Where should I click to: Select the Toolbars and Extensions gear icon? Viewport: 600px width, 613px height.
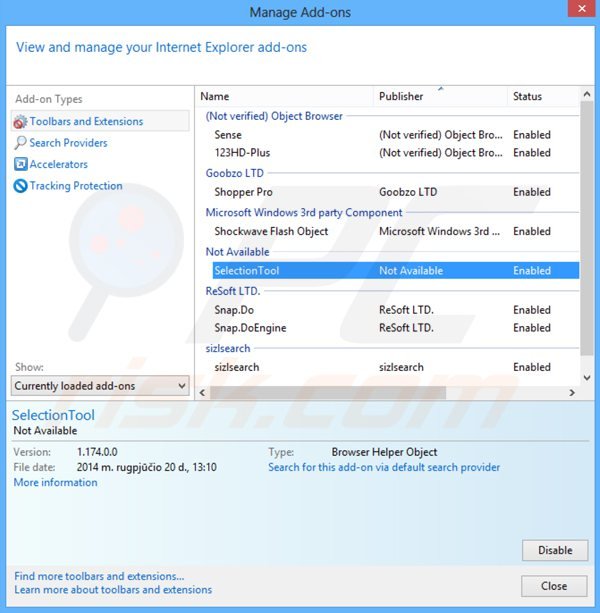coord(20,122)
